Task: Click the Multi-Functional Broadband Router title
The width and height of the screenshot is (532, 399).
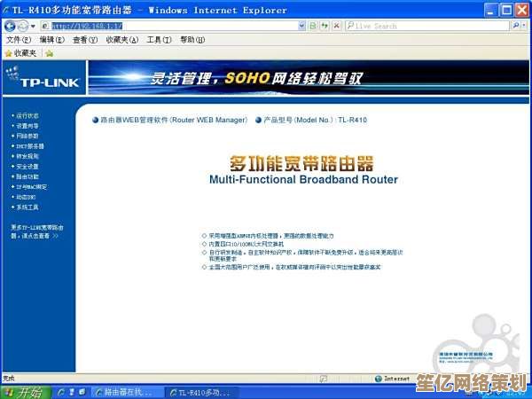Action: point(303,179)
